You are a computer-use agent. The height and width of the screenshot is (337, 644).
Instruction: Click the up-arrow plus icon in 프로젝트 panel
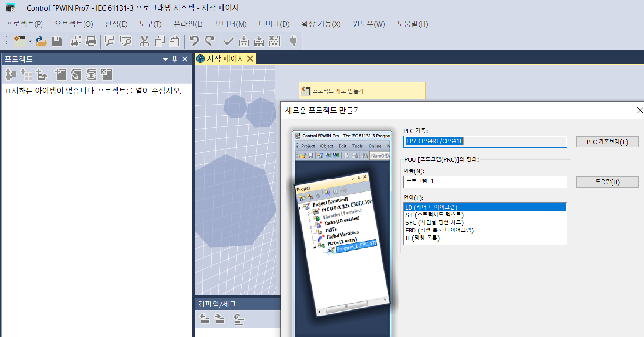(x=42, y=74)
